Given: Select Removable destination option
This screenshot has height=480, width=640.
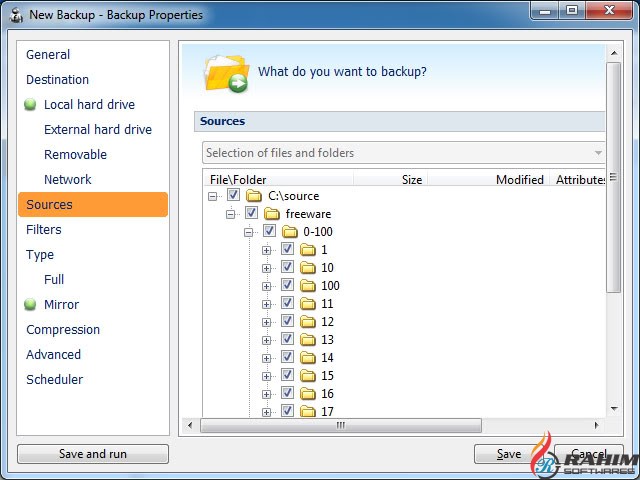Looking at the screenshot, I should pyautogui.click(x=76, y=155).
